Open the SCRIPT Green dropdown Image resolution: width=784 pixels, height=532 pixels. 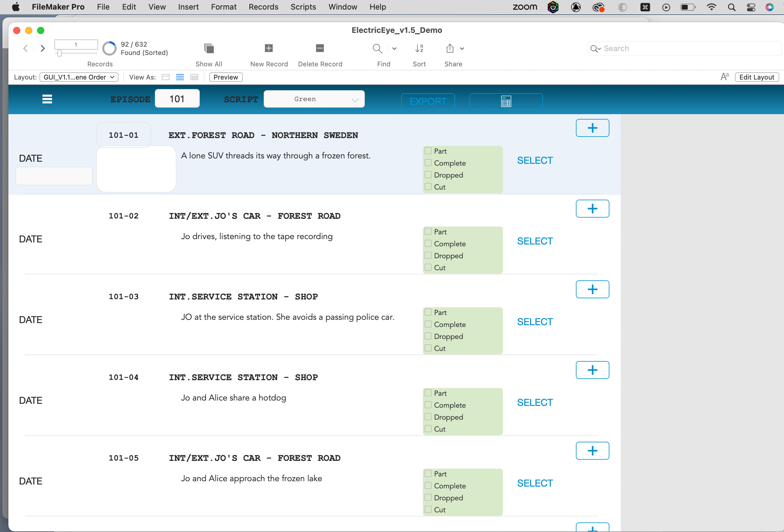[314, 99]
